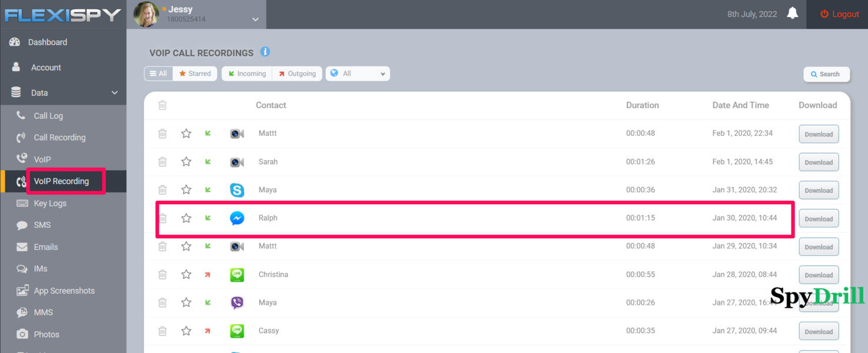Download Sarah's call recording
868x353 pixels.
(819, 162)
